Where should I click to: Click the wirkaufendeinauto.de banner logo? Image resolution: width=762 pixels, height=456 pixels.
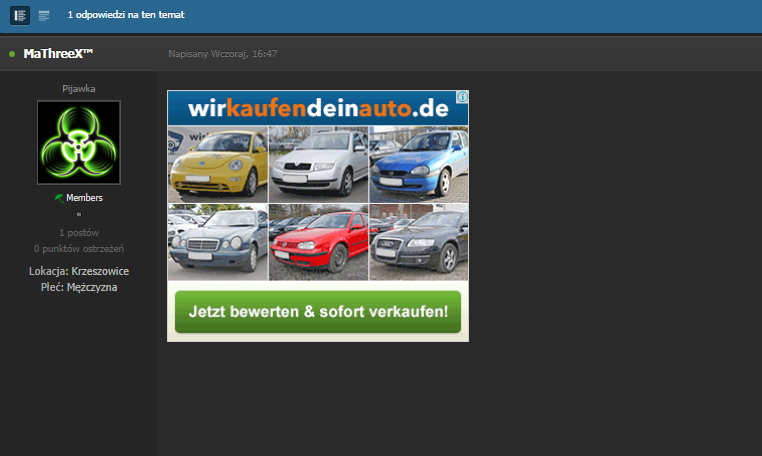tap(318, 108)
